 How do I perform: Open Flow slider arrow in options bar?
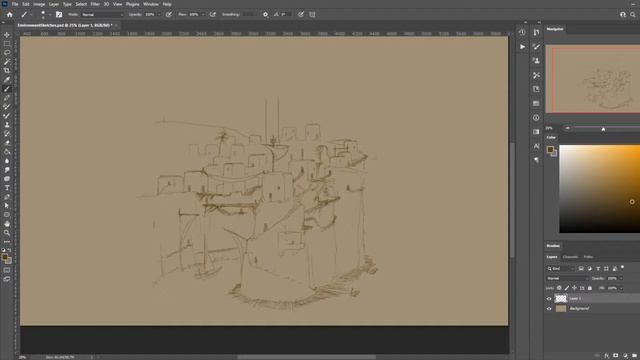[x=202, y=14]
